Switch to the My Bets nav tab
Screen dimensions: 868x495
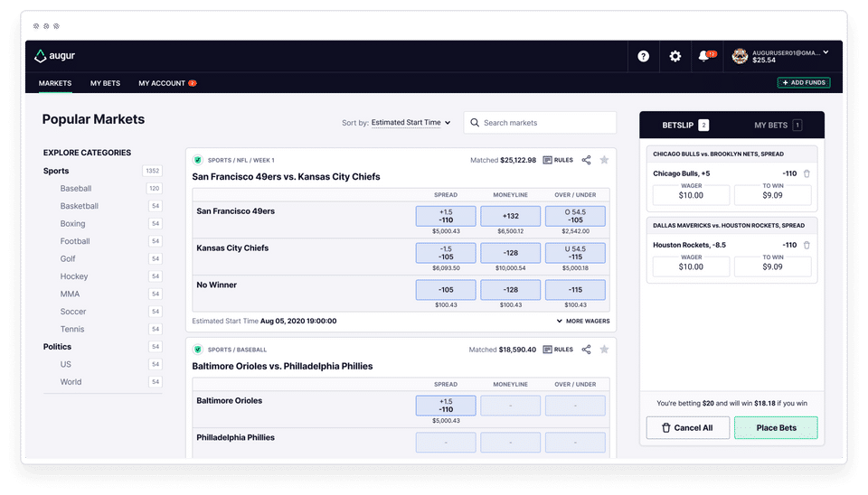(105, 83)
